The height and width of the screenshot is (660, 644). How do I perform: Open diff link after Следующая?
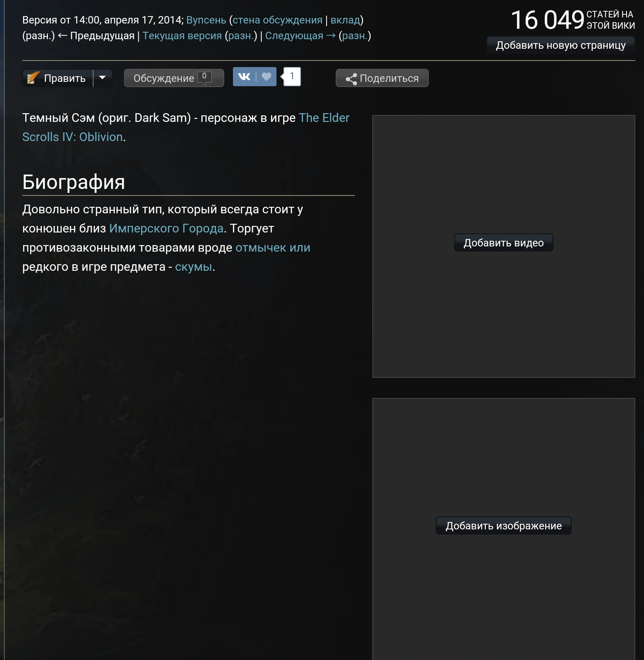coord(355,36)
